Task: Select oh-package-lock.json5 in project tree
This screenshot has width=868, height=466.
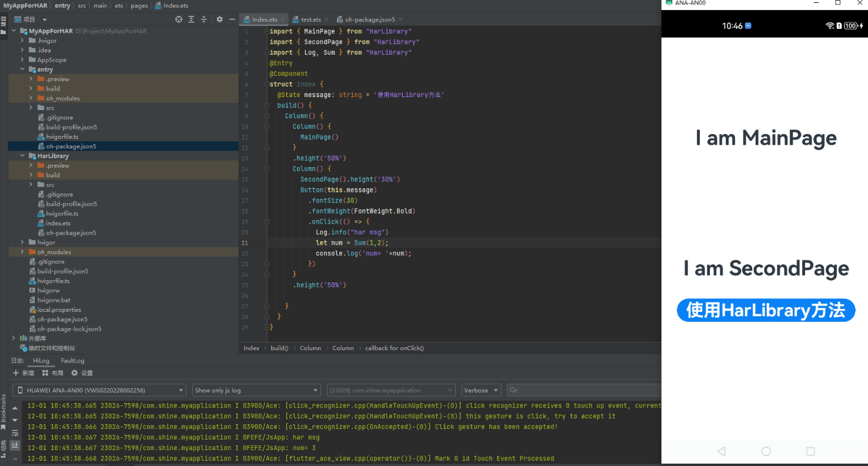Action: click(69, 329)
